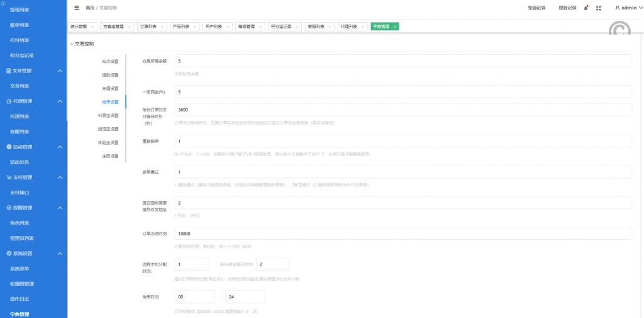Viewport: 644px width, 318px height.
Task: Close the 代理列表 tab
Action: [x=362, y=26]
